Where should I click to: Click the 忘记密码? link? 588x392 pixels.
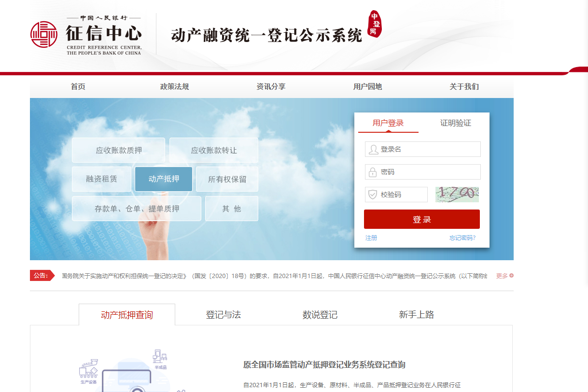click(x=462, y=238)
